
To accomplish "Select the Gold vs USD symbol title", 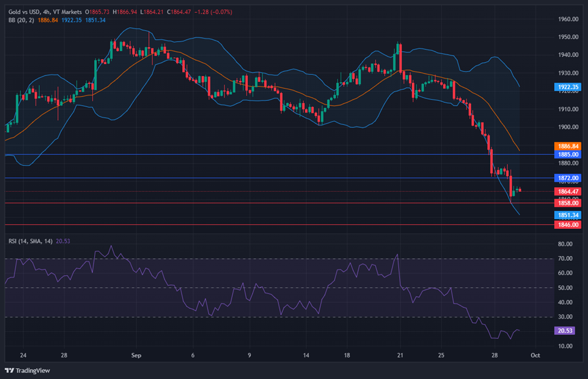I will click(x=45, y=12).
